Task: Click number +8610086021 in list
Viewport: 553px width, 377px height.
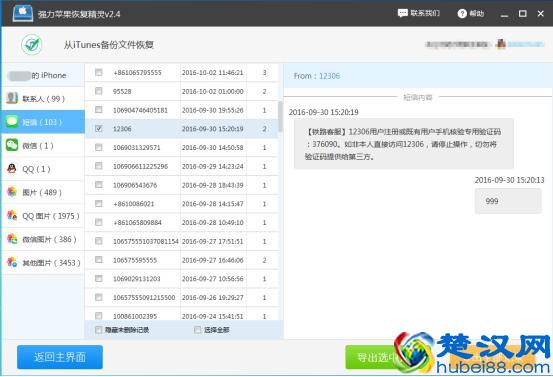Action: tap(134, 204)
